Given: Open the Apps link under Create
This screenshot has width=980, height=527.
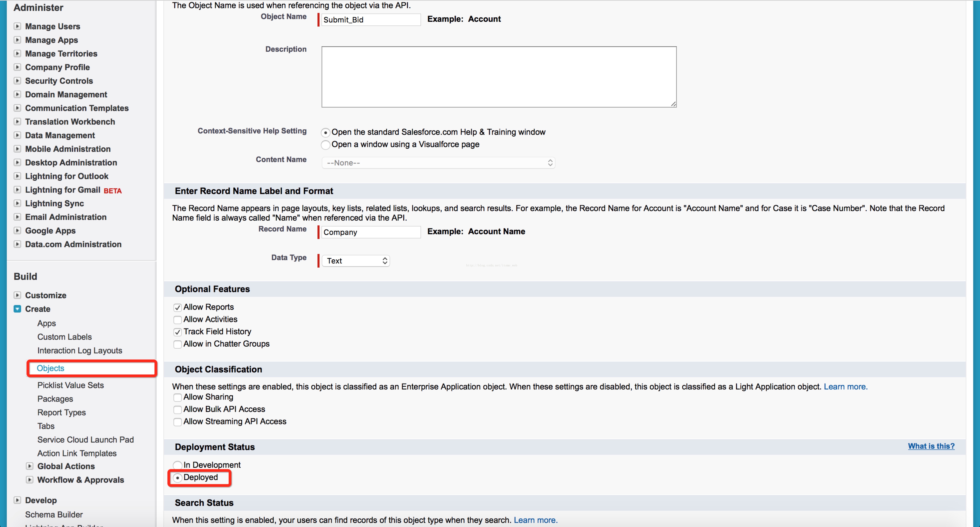Looking at the screenshot, I should (x=46, y=323).
